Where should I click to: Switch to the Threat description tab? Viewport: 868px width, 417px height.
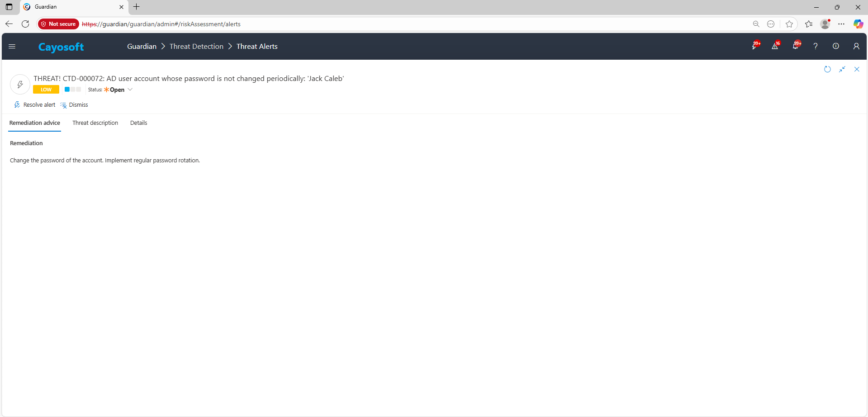pos(95,123)
